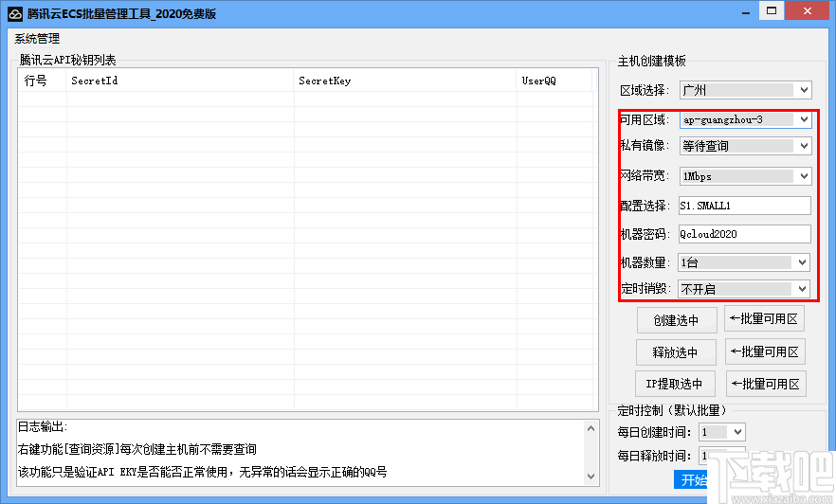Click 批量可用区 button beside IP提取选中
This screenshot has height=504, width=836.
coord(766,384)
